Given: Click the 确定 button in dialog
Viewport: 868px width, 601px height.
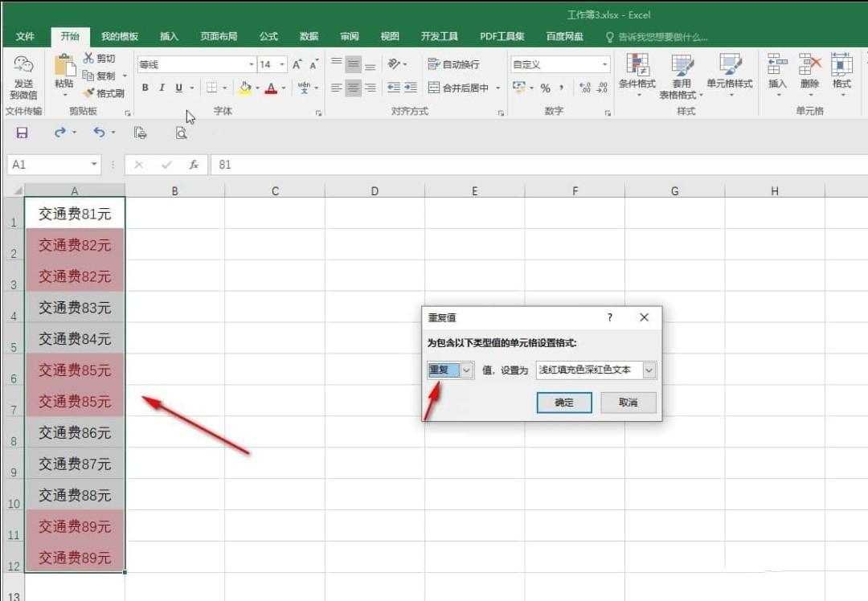Looking at the screenshot, I should click(564, 403).
